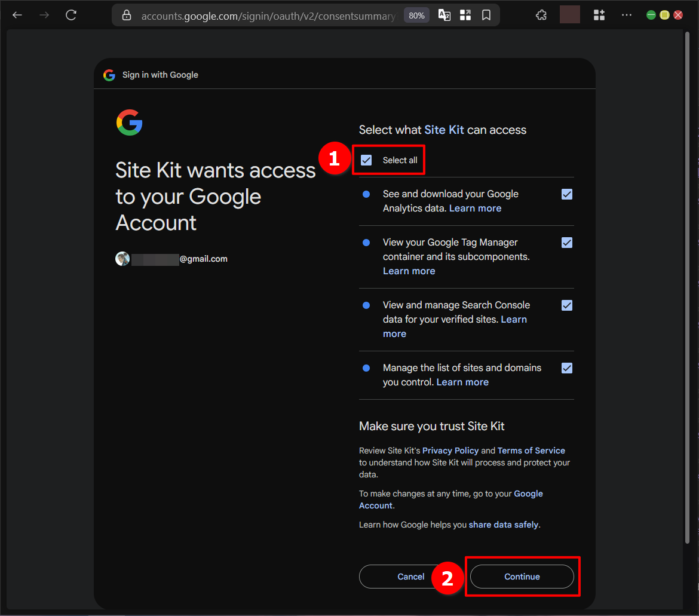
Task: Open Site Kit's Privacy Policy link
Action: click(450, 450)
